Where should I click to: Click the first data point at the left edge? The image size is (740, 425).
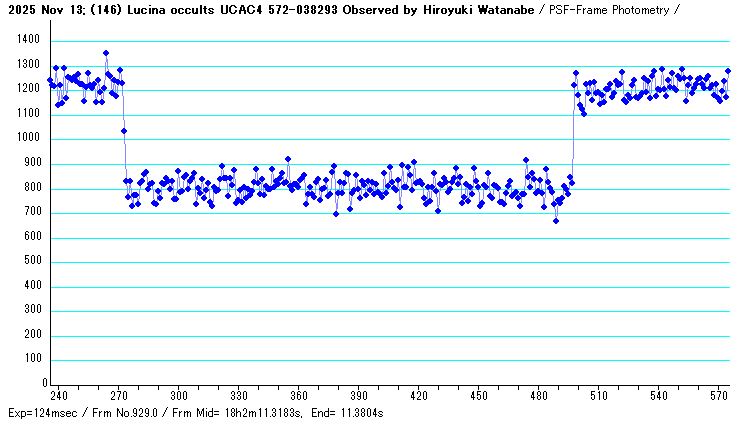(x=50, y=81)
